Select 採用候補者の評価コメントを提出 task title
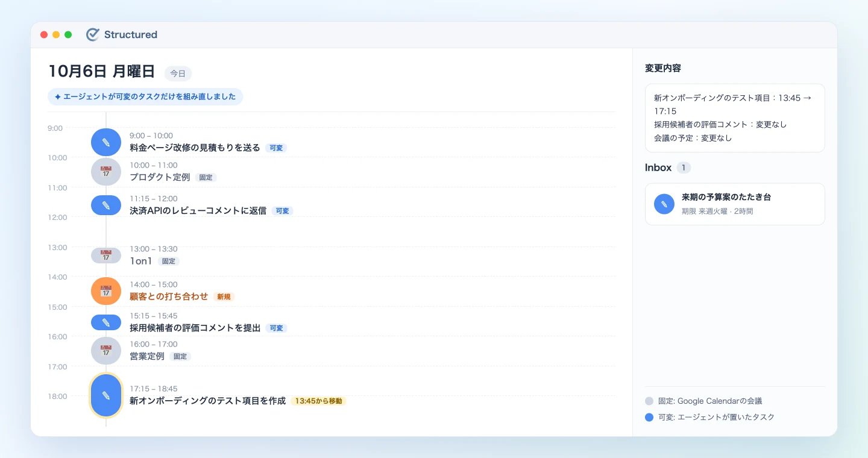 click(195, 328)
